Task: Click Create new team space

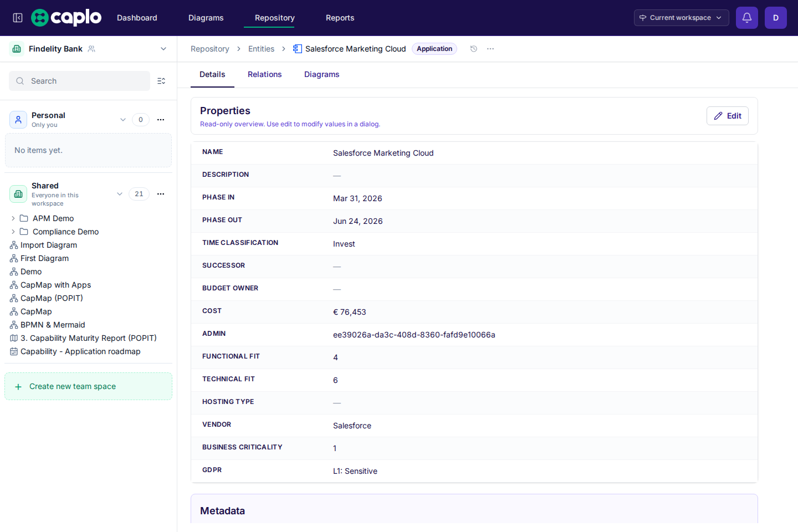Action: pyautogui.click(x=88, y=386)
